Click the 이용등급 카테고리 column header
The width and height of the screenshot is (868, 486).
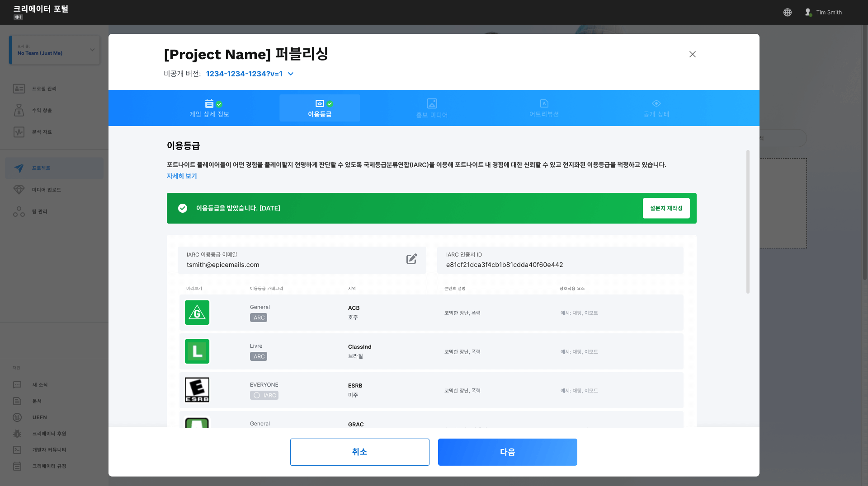pyautogui.click(x=266, y=289)
